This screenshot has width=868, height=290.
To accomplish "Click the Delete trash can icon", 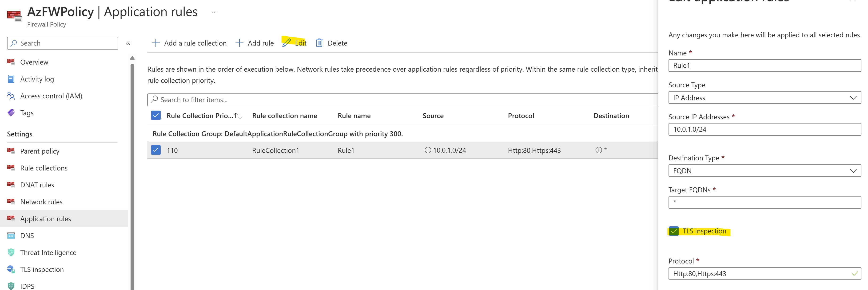I will coord(319,43).
